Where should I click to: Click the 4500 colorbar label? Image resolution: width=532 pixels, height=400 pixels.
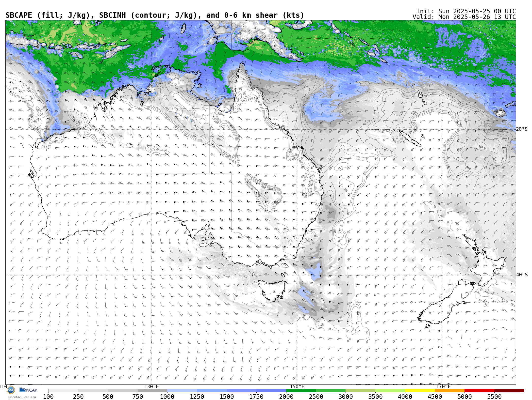click(x=435, y=397)
